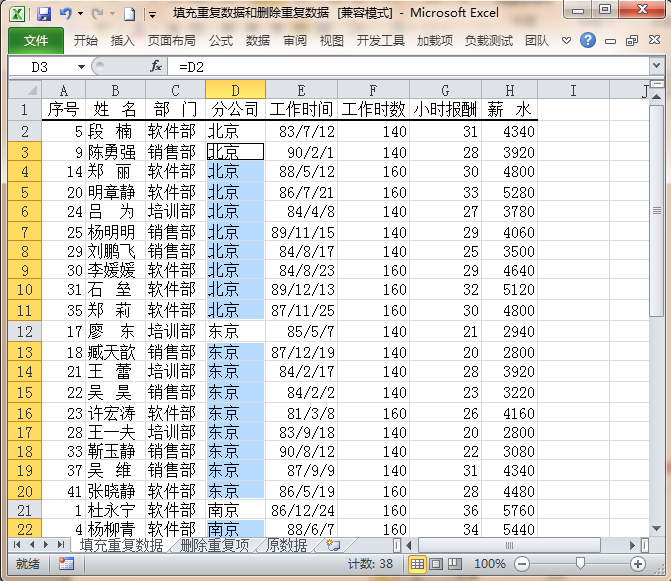The image size is (671, 581).
Task: Open the 公式 ribbon tab
Action: coord(221,41)
